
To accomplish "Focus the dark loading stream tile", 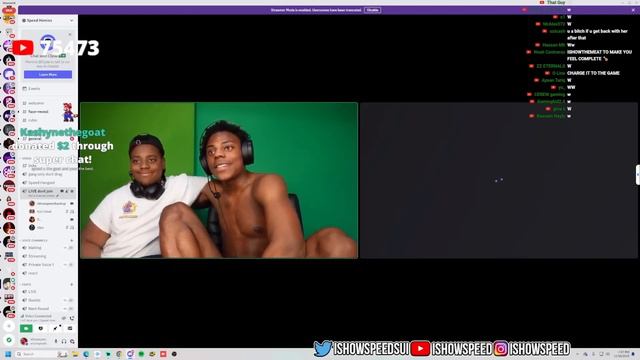I will point(498,180).
